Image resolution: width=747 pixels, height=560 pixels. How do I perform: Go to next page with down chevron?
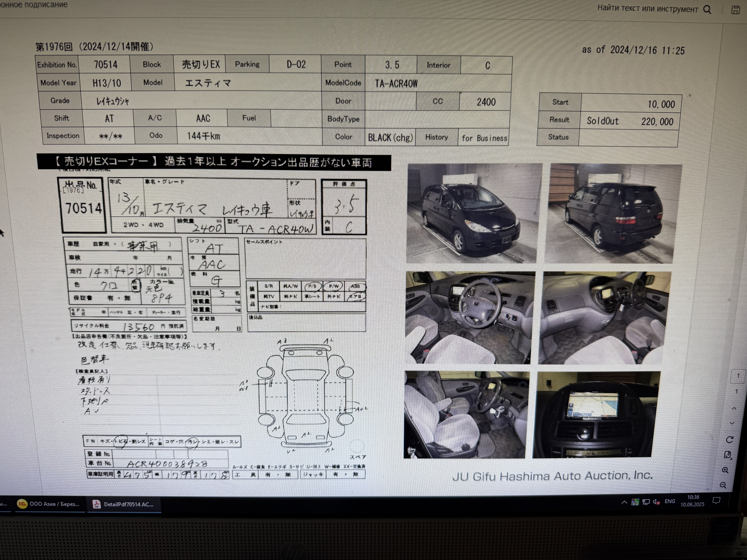(x=732, y=423)
